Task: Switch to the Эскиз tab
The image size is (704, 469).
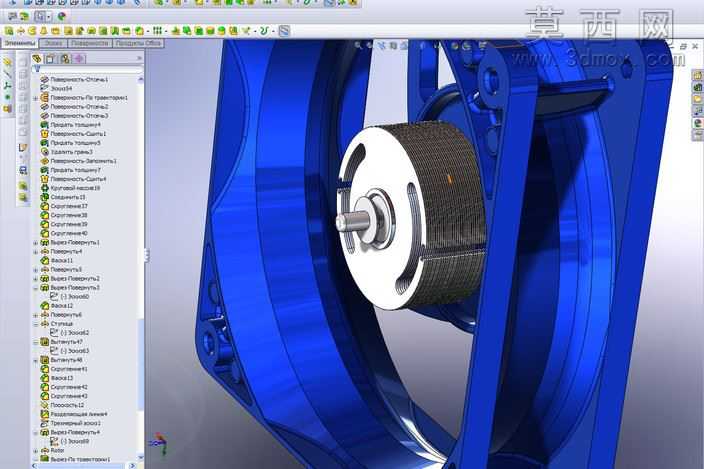Action: pos(54,43)
